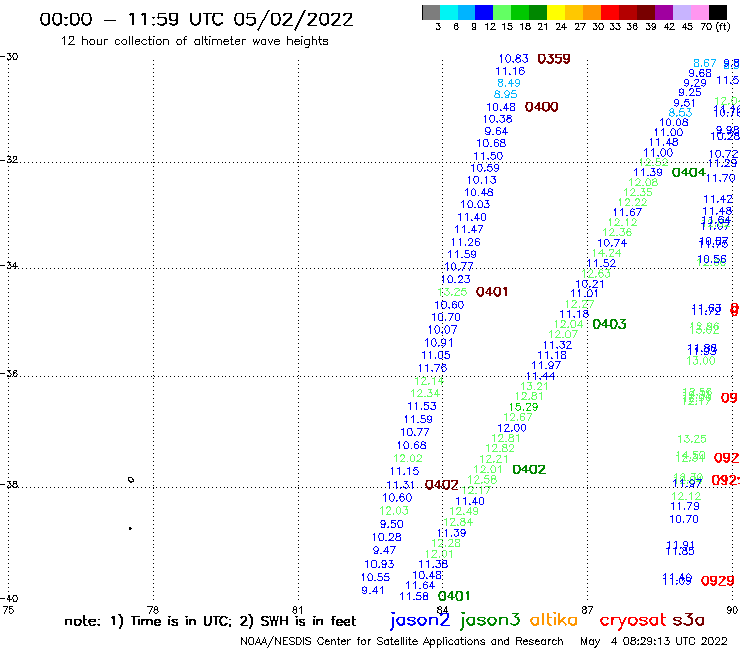The height and width of the screenshot is (650, 740).
Task: Click the wave height value 9.47
Action: pos(384,550)
